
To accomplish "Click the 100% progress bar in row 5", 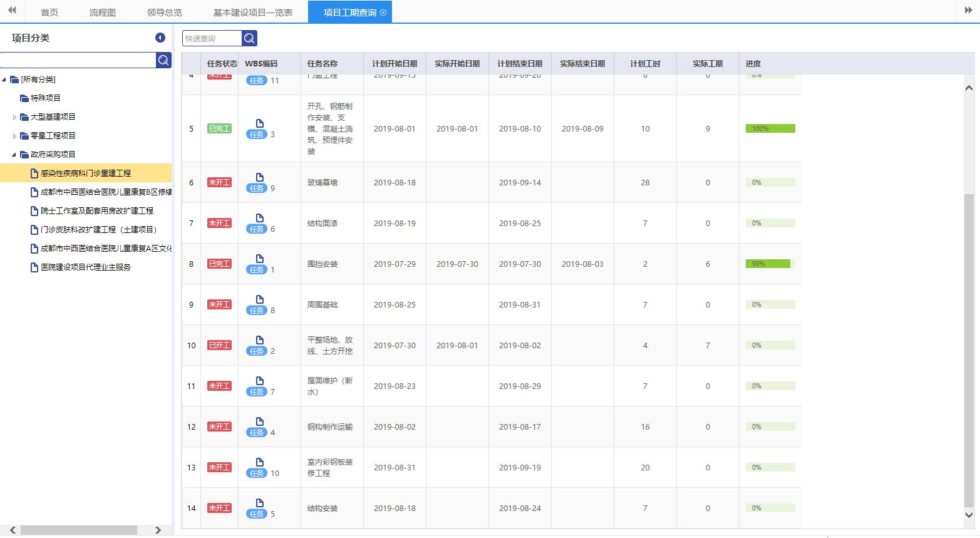I will [x=770, y=128].
